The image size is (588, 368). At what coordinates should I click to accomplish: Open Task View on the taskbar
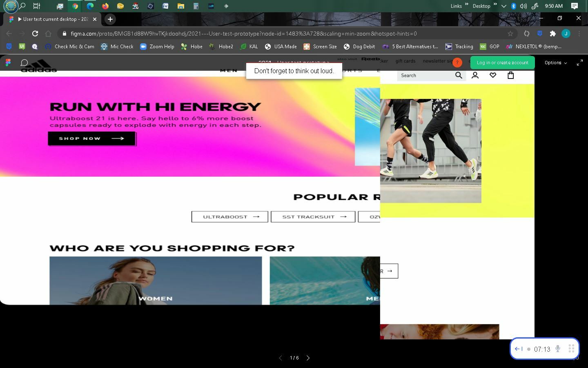tap(37, 6)
